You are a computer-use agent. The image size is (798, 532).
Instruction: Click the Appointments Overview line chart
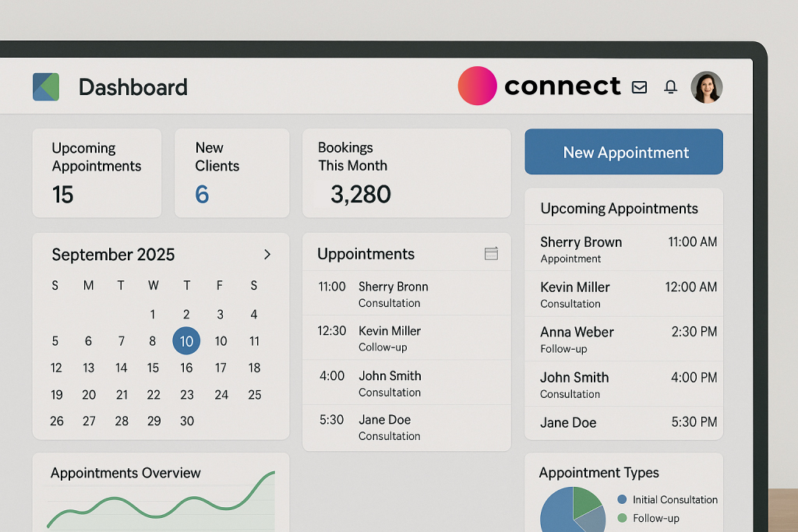tap(161, 502)
